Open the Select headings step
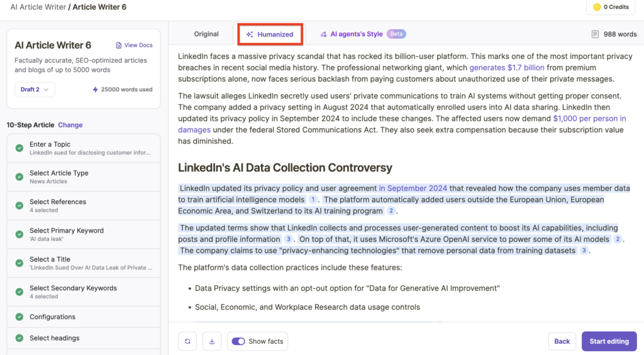Viewport: 644px width, 355px height. click(x=84, y=338)
